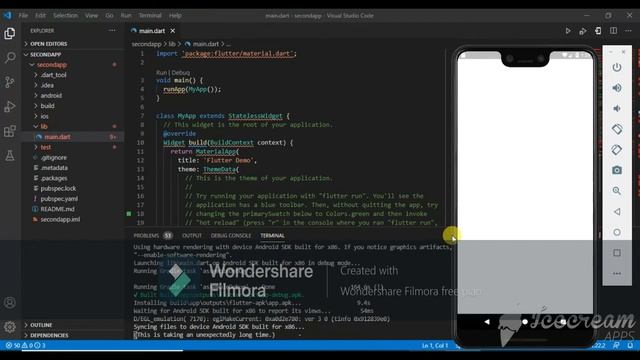640x360 pixels.
Task: Expand the test folder
Action: (46, 147)
